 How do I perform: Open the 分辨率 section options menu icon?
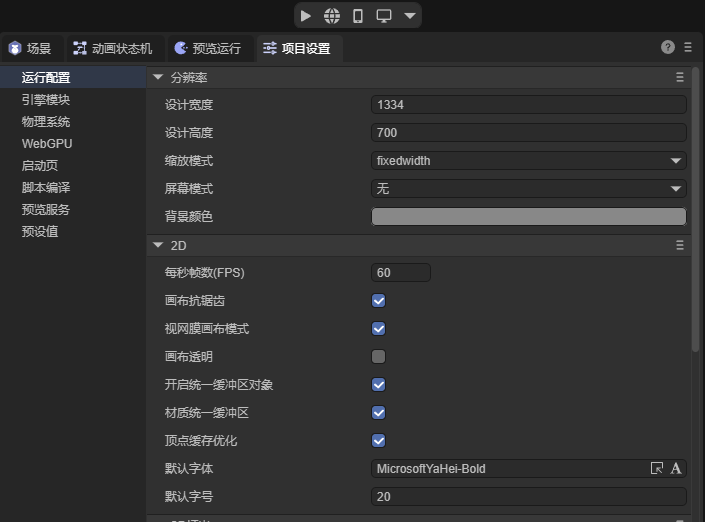point(680,77)
